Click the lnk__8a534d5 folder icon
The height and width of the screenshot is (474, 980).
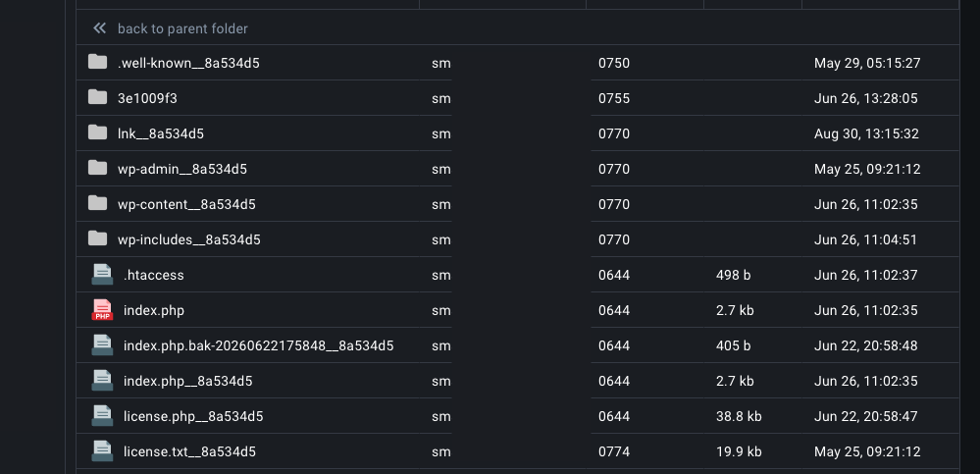97,132
